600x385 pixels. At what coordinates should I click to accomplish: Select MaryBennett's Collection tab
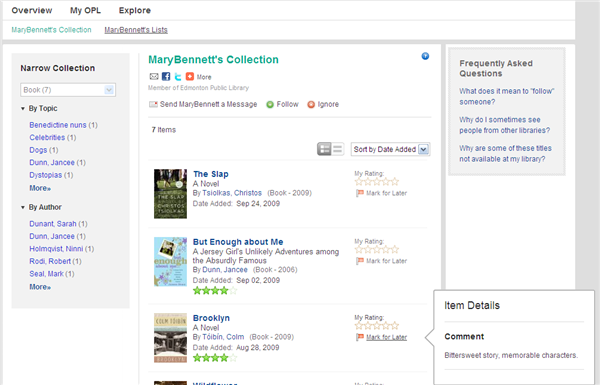tap(51, 30)
